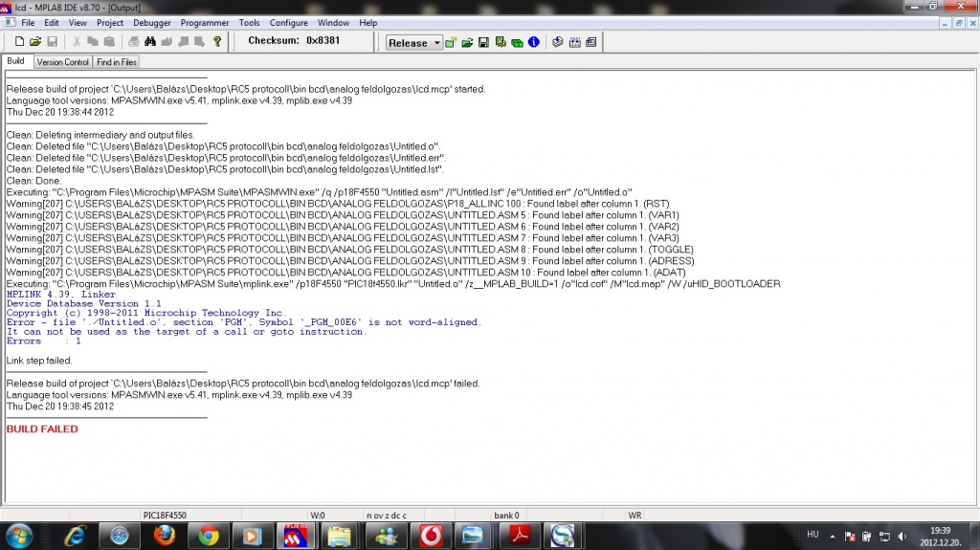Click the green Package in .zip icon
This screenshot has height=550, width=980.
point(517,42)
